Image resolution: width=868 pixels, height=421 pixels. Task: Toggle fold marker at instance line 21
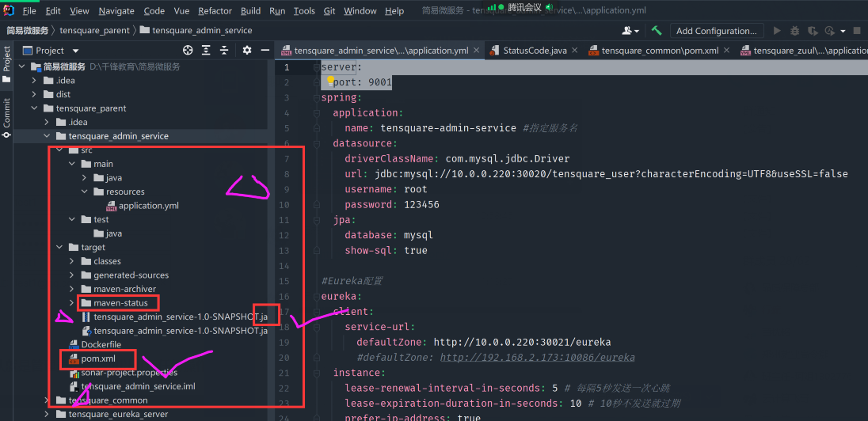coord(317,372)
